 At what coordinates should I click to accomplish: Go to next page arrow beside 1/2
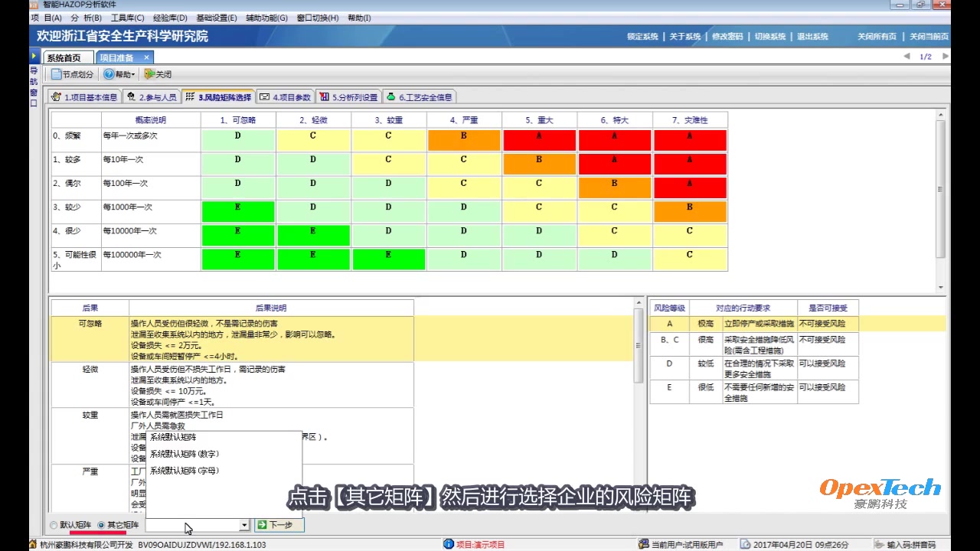[x=946, y=57]
